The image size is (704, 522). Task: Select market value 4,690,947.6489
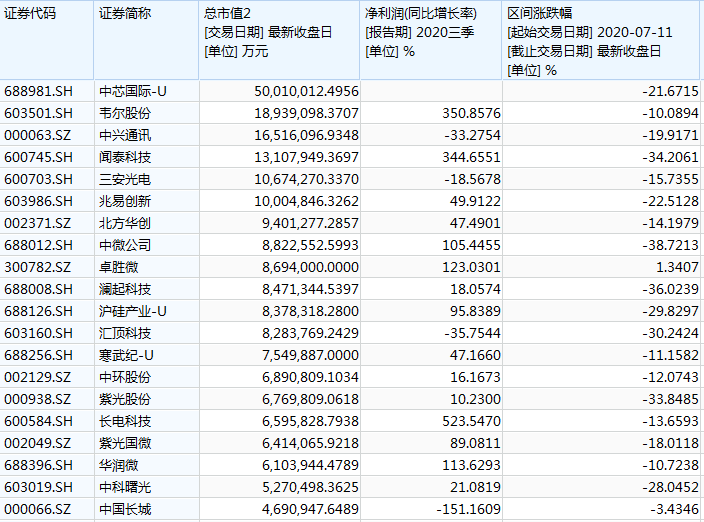coord(310,509)
